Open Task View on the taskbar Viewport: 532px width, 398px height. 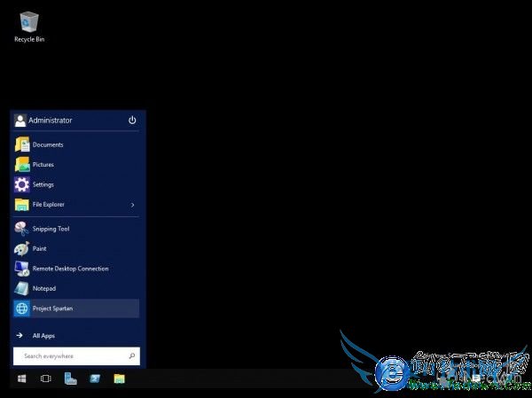click(46, 378)
